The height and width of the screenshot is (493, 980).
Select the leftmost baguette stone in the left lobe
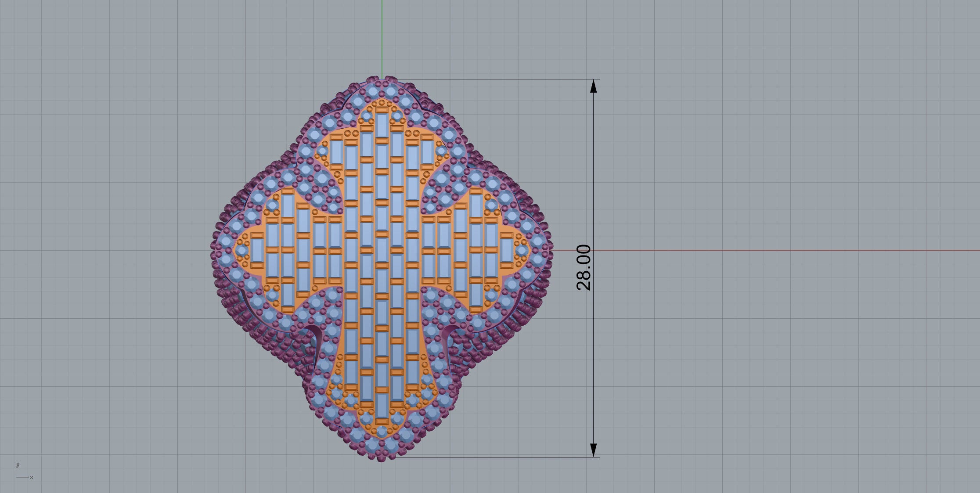click(x=257, y=250)
